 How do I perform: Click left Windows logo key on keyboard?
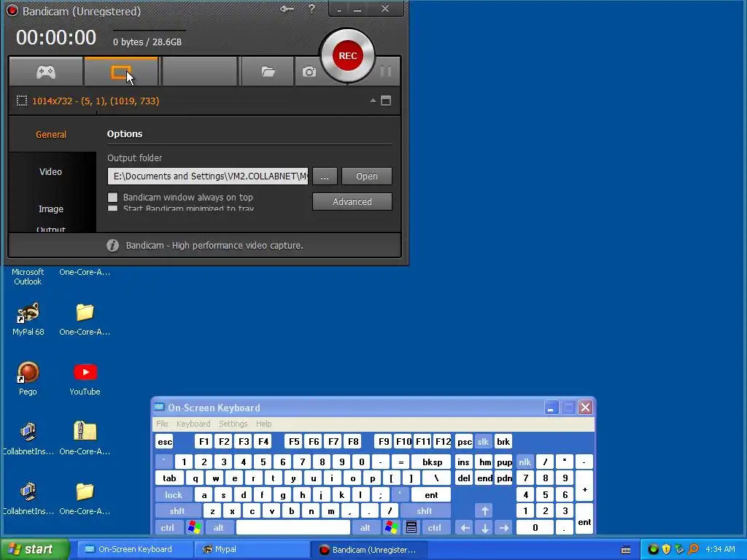(x=194, y=528)
